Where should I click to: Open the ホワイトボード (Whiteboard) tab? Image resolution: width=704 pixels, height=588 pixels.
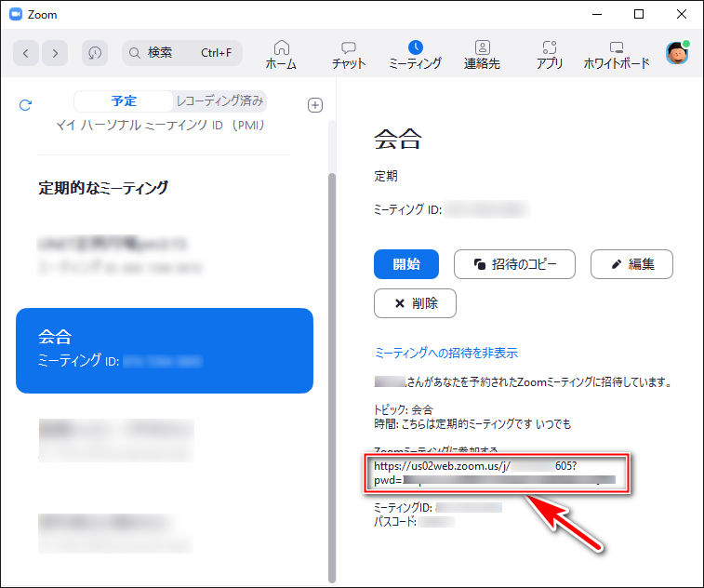pyautogui.click(x=617, y=54)
